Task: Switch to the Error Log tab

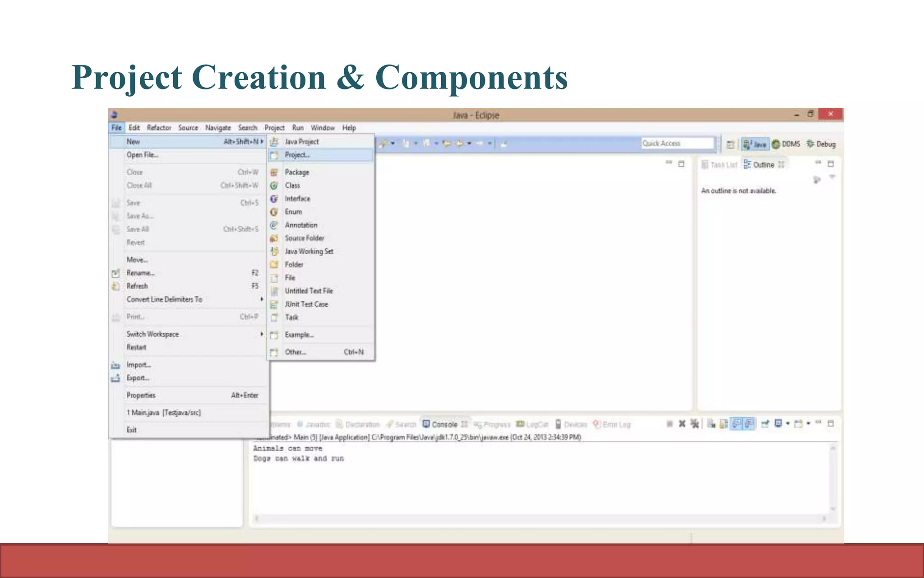Action: [612, 424]
